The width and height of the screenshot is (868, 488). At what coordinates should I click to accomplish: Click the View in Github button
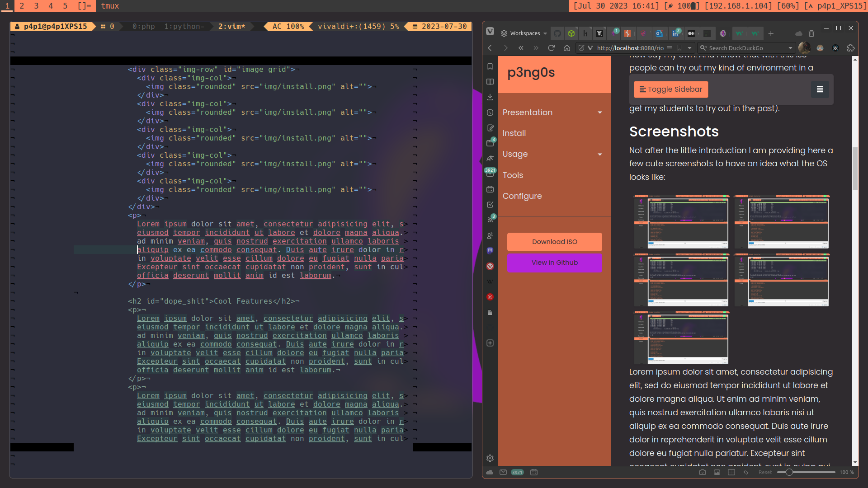[x=554, y=263]
